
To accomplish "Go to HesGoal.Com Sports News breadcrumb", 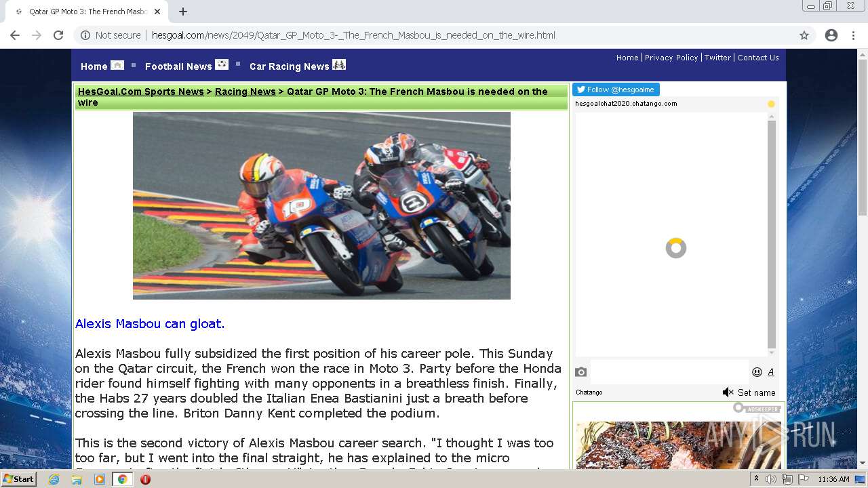I will click(x=140, y=91).
